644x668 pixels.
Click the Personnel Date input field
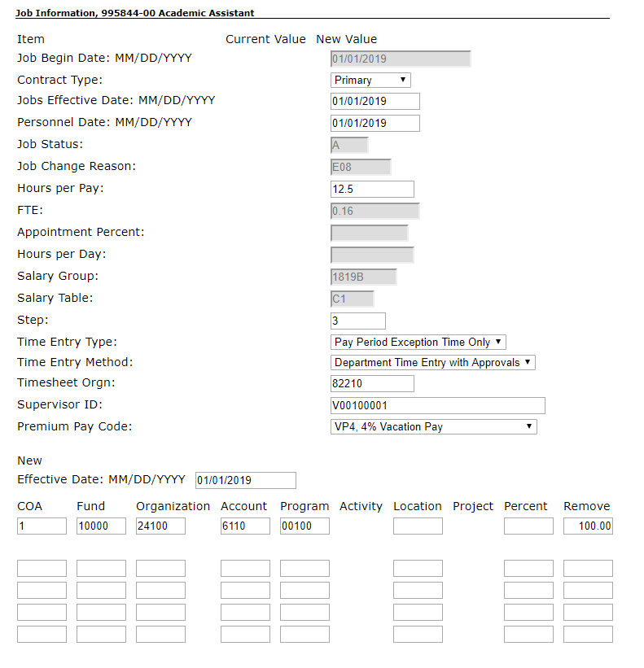pyautogui.click(x=373, y=123)
